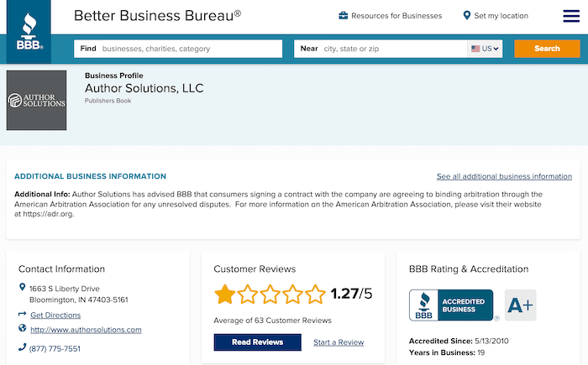
Task: Click the A+ rating badge
Action: click(520, 305)
